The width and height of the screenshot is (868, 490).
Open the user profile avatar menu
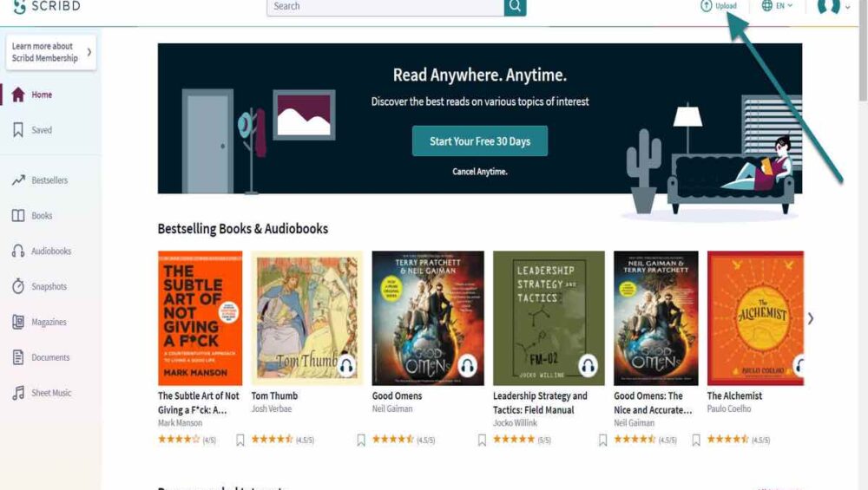829,6
